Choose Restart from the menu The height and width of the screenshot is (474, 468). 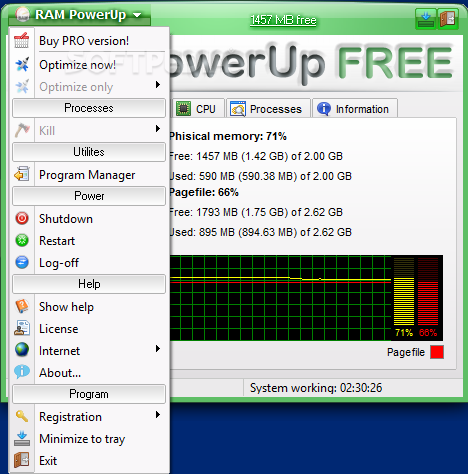coord(89,241)
